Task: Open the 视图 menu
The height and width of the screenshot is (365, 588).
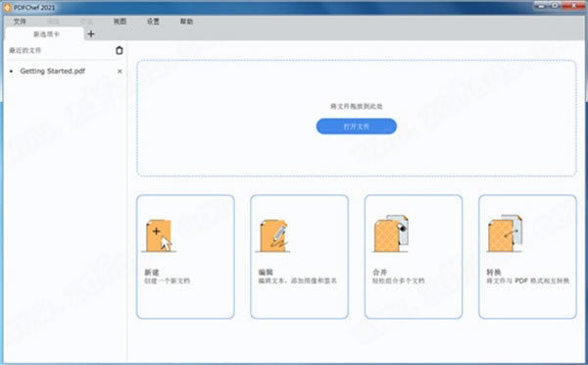Action: pyautogui.click(x=120, y=22)
